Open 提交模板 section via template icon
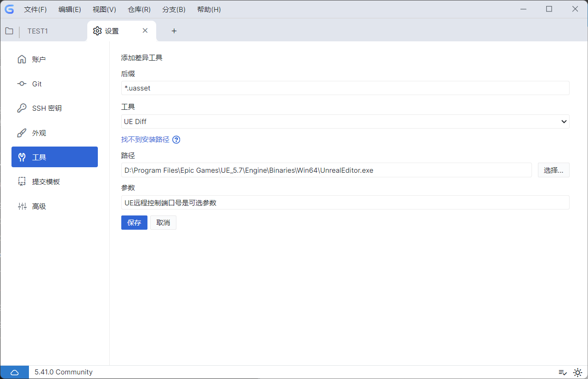Screen dimensions: 588x379 [x=22, y=181]
